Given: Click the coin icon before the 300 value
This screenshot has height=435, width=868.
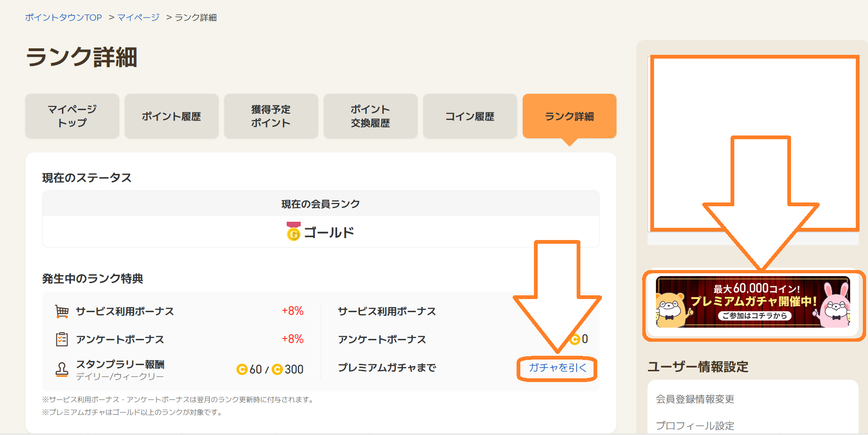Looking at the screenshot, I should point(278,369).
